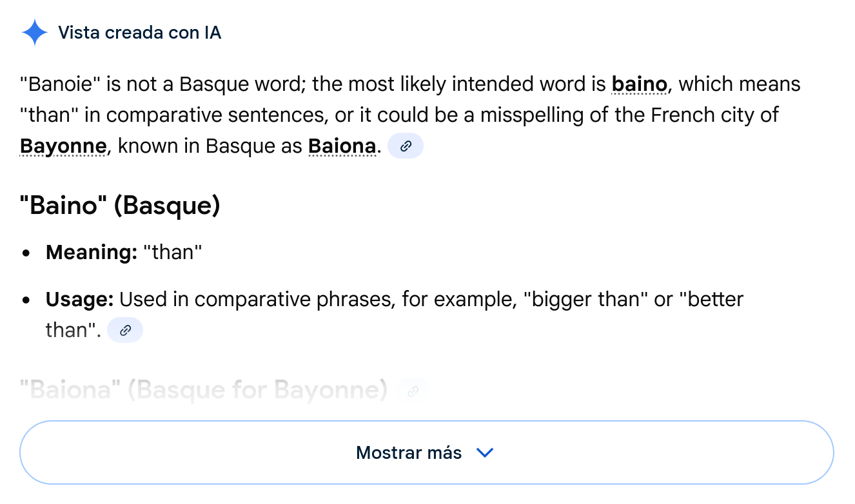Click the quoted "than" after Meaning
The height and width of the screenshot is (504, 855).
coord(172,253)
